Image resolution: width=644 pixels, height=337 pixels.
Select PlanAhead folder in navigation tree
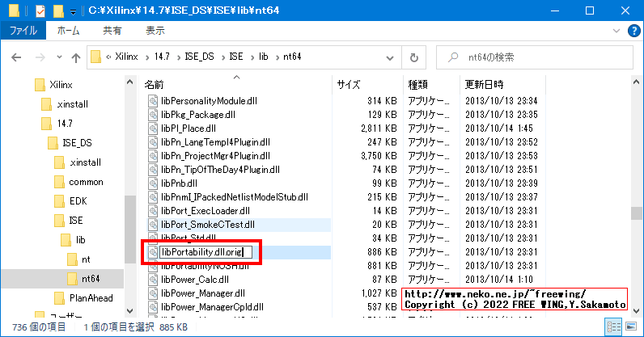[x=91, y=298]
